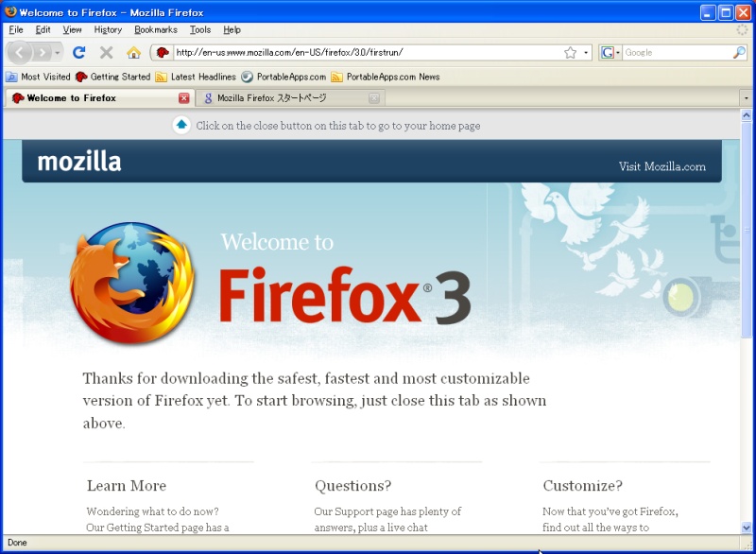Open the address bar history dropdown

coord(586,52)
